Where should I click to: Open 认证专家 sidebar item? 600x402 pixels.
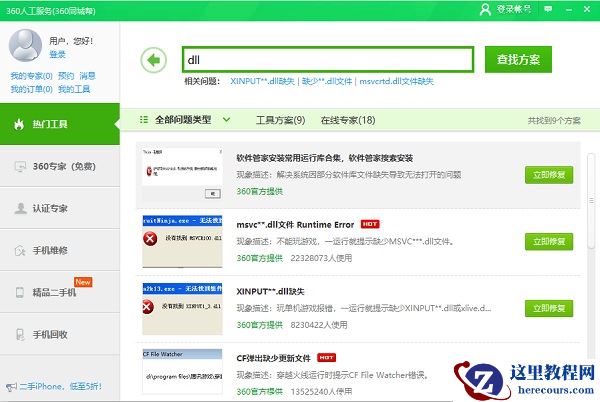[60, 208]
